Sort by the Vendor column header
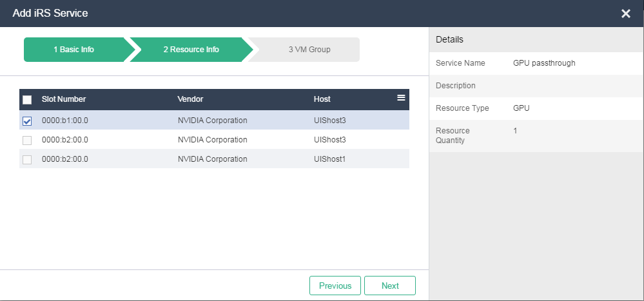644x301 pixels. tap(190, 99)
